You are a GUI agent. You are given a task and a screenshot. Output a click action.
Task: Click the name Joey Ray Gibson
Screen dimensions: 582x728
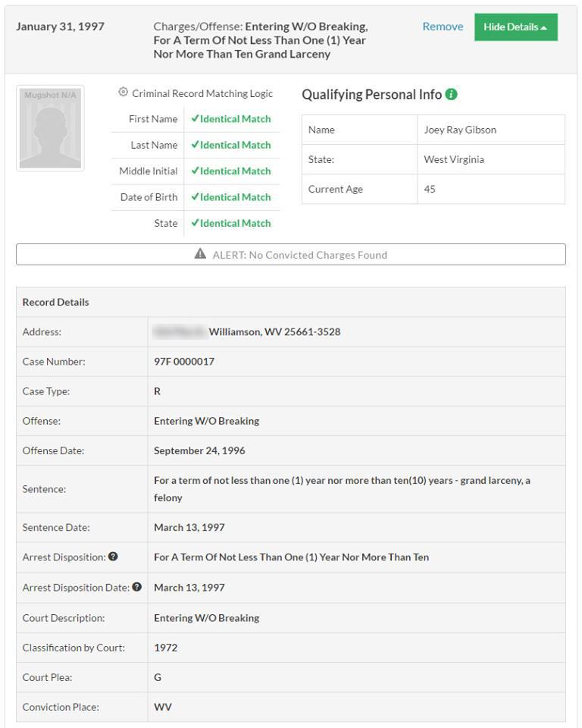pyautogui.click(x=460, y=130)
